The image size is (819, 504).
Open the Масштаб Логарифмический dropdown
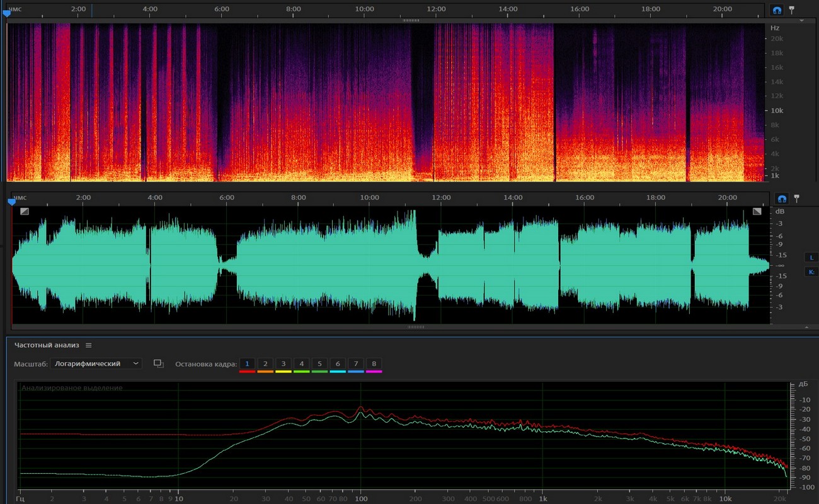pyautogui.click(x=96, y=364)
